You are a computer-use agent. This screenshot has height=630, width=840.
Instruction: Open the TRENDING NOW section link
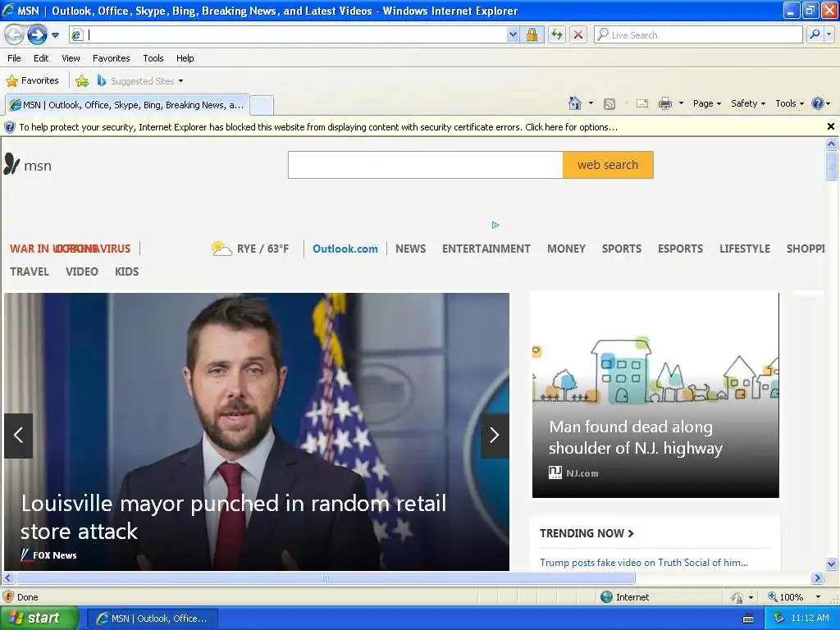click(x=587, y=533)
